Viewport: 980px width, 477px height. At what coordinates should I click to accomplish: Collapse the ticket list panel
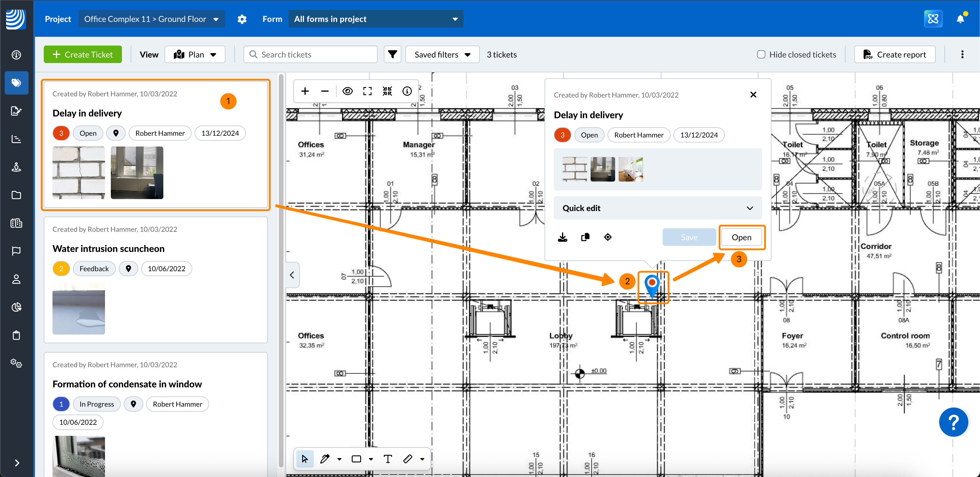pyautogui.click(x=292, y=275)
